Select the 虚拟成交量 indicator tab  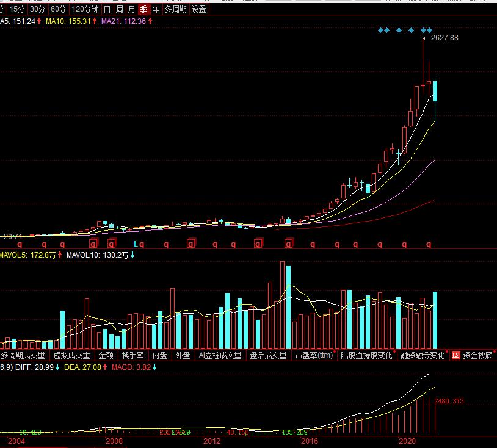pos(71,355)
